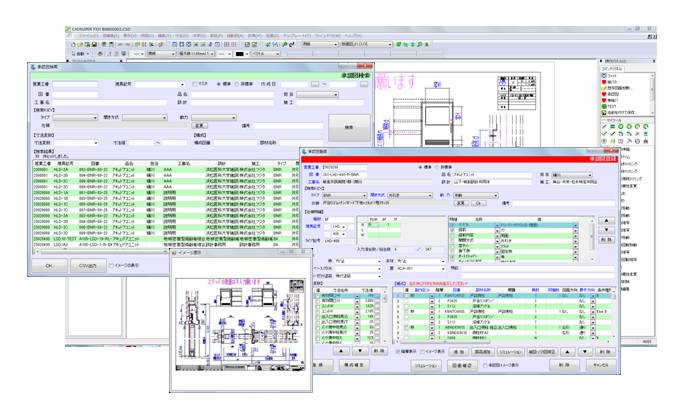Screen dimensions: 680x407
Task: Open the Type dropdown in registration dialog
Action: click(345, 196)
